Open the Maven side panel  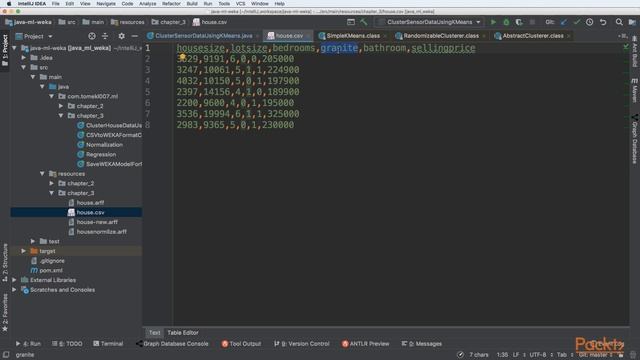(x=635, y=91)
